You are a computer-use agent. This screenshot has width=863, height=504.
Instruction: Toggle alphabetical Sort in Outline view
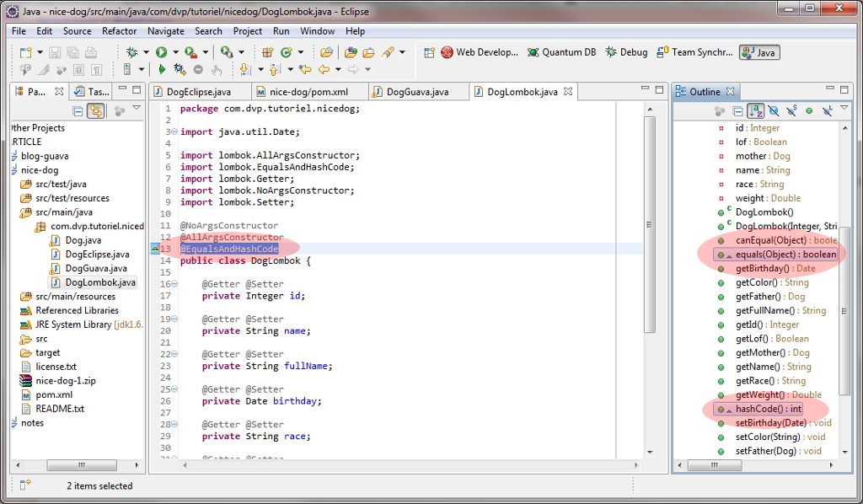[x=756, y=111]
